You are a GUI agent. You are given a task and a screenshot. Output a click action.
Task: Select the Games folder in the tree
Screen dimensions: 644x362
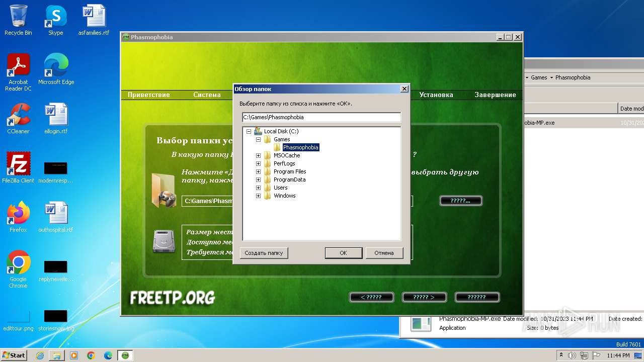pos(282,139)
